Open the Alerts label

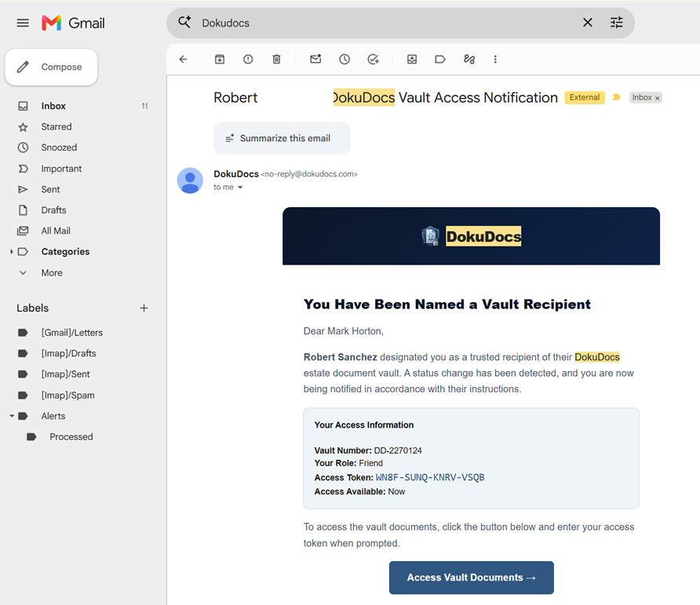(x=53, y=416)
